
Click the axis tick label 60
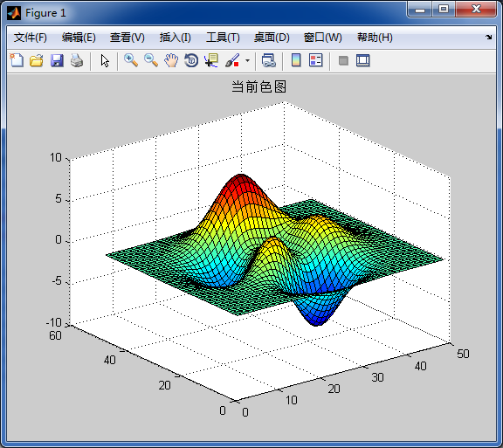tap(55, 335)
